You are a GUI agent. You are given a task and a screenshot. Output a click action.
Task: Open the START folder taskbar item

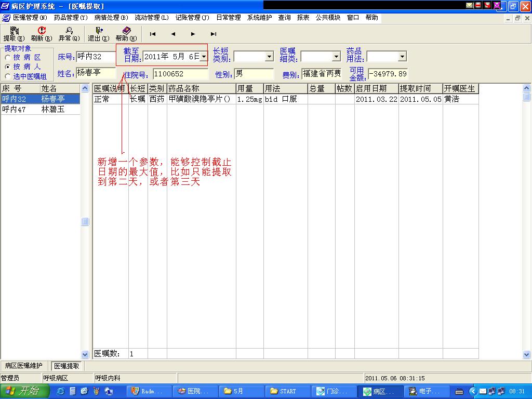(x=287, y=391)
